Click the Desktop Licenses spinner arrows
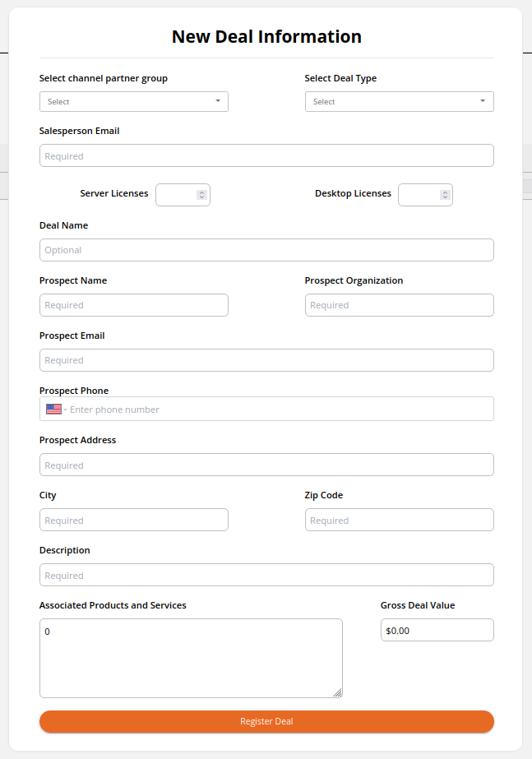 point(445,195)
